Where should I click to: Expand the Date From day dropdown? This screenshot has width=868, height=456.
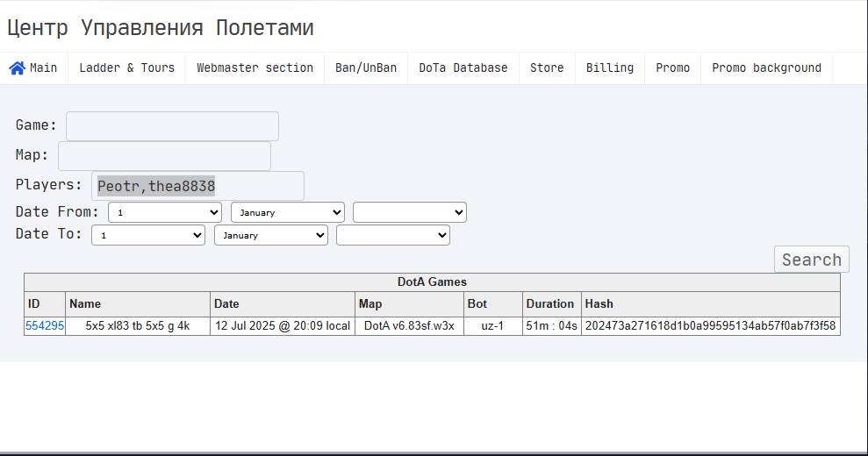(165, 212)
